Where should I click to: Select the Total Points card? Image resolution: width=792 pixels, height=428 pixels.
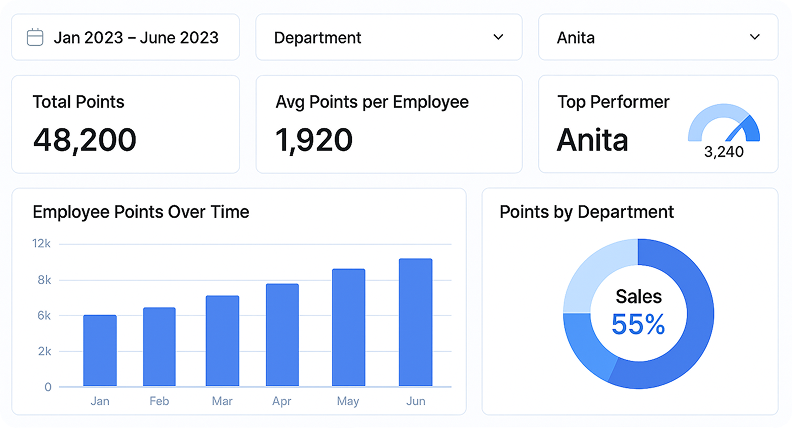tap(125, 124)
